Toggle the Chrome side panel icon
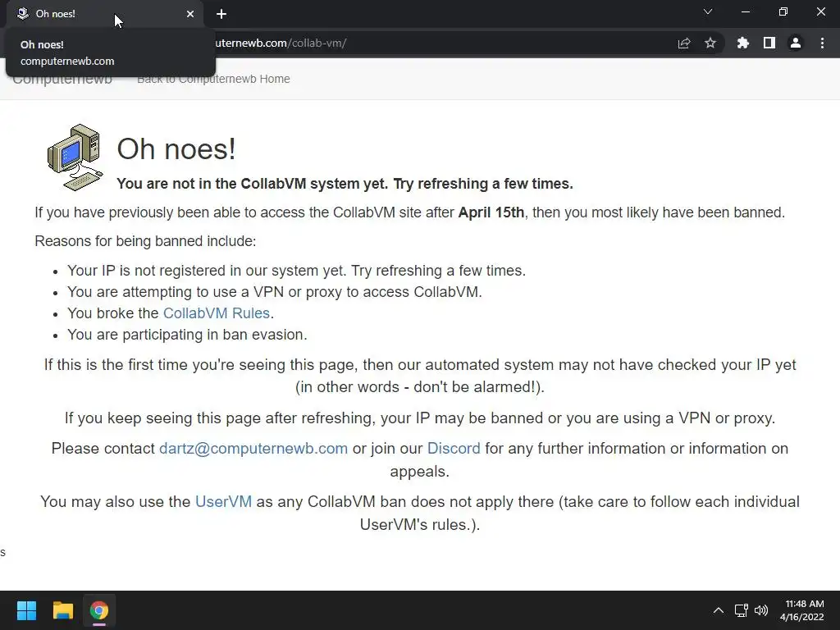 point(769,43)
